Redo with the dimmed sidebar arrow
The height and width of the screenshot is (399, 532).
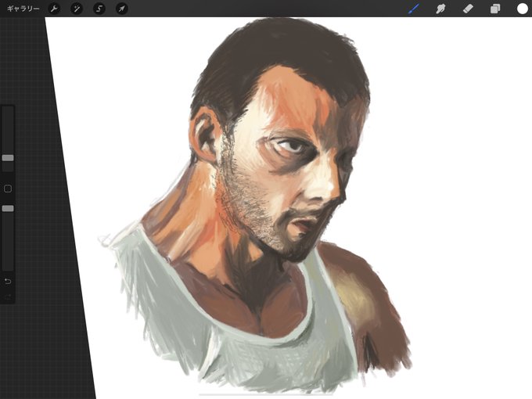coord(8,297)
